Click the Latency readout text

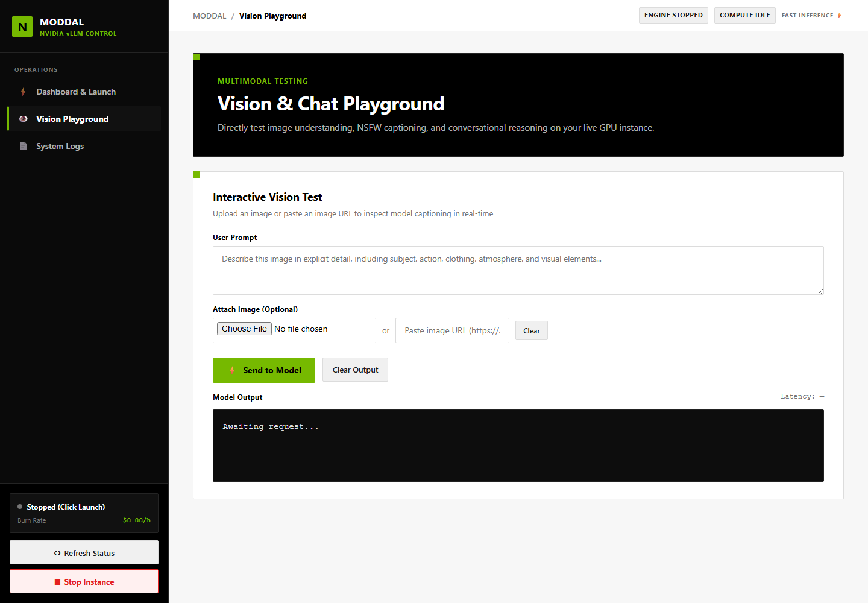(x=802, y=396)
